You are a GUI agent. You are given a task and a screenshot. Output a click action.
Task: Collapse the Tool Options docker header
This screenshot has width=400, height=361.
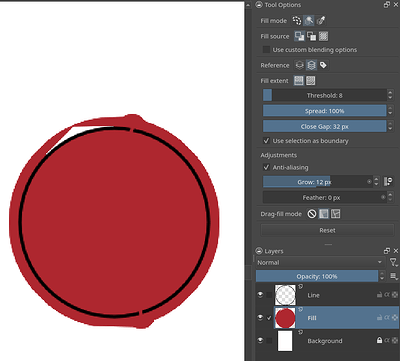tap(259, 5)
